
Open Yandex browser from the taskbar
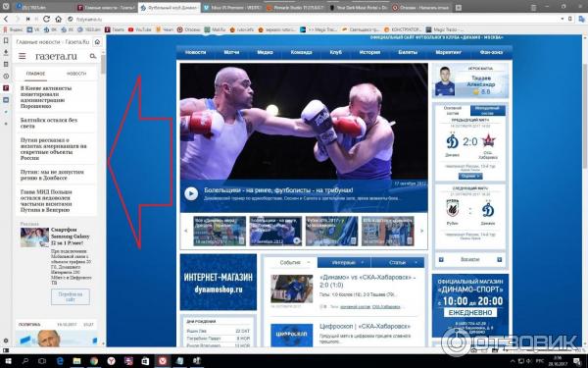coord(111,361)
